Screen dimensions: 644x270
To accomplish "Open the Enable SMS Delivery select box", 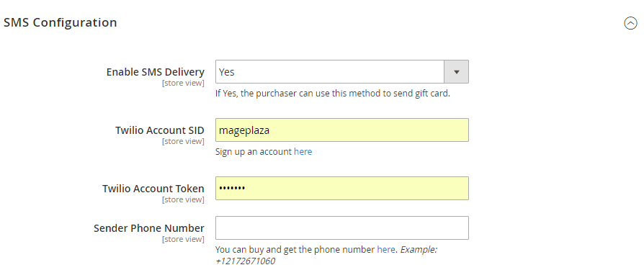I will point(341,72).
